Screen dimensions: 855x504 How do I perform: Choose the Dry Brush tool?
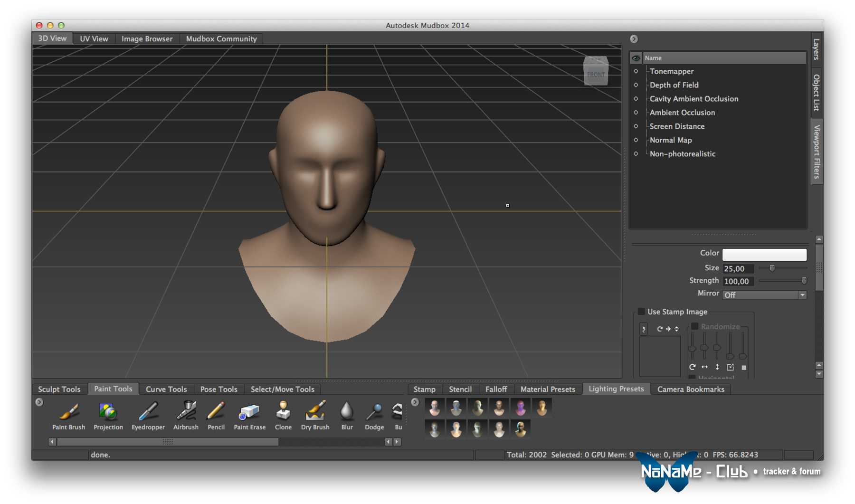coord(315,411)
